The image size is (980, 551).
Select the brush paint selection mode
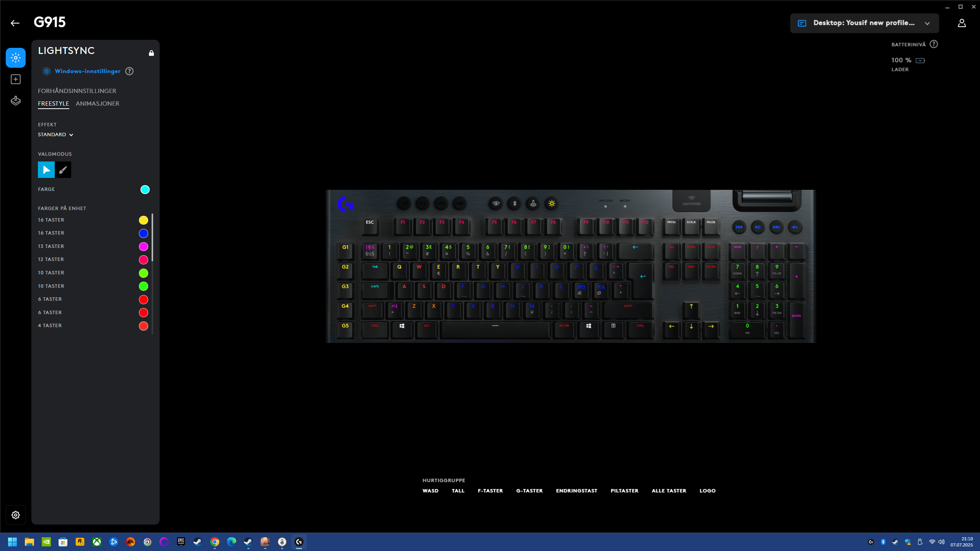point(63,170)
